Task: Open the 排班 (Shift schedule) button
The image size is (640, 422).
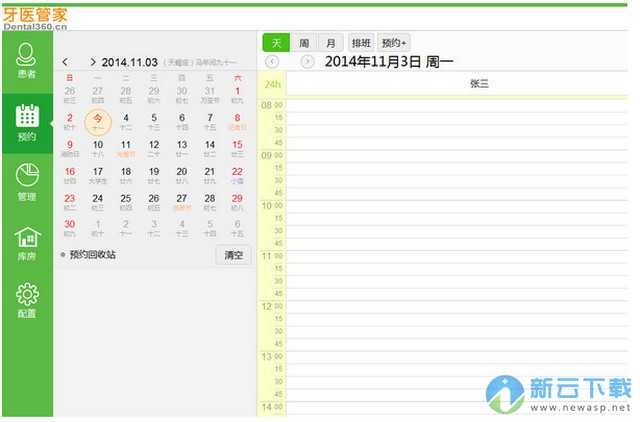Action: (361, 43)
